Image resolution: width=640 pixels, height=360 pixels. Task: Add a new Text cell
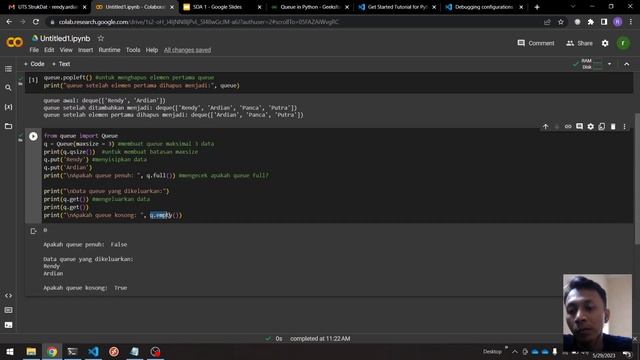pyautogui.click(x=61, y=64)
